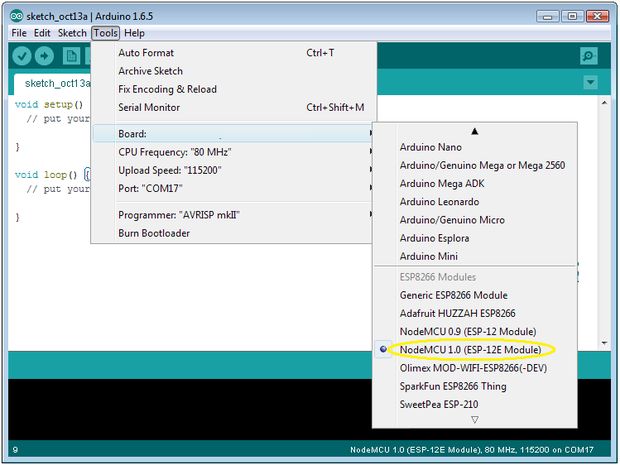The height and width of the screenshot is (465, 620).
Task: Open the tab options dropdown arrow
Action: 590,82
